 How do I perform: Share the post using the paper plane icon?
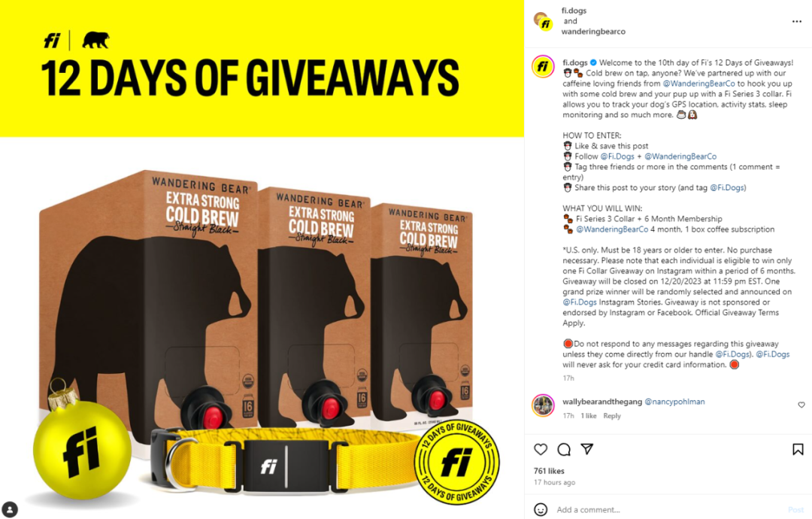pyautogui.click(x=586, y=449)
